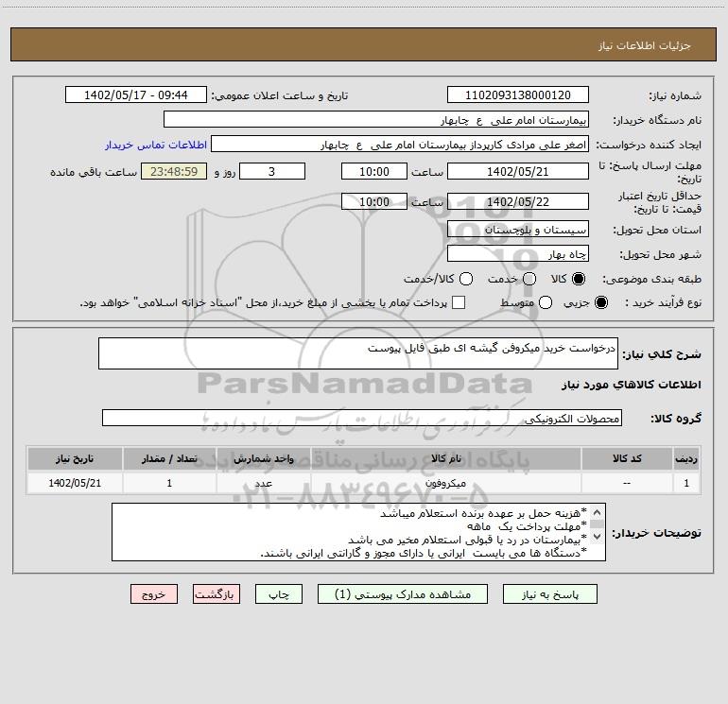Click the نام کالا column header
This screenshot has width=728, height=704.
[x=445, y=458]
